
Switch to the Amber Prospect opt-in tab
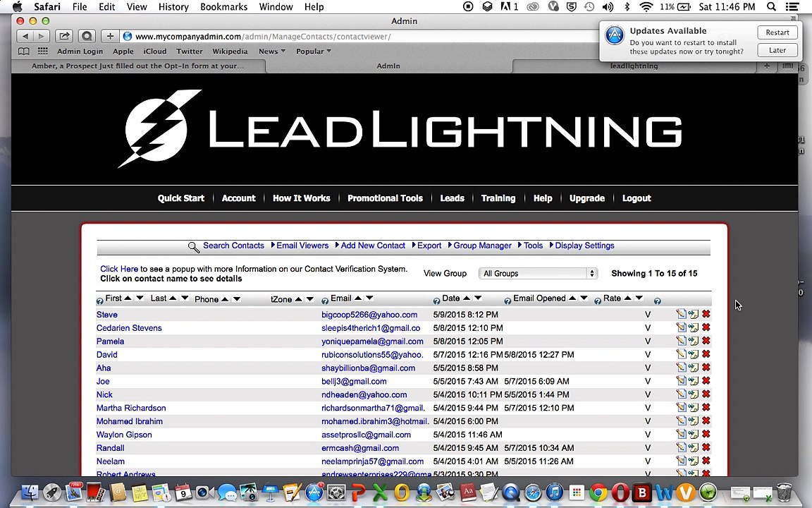click(137, 66)
